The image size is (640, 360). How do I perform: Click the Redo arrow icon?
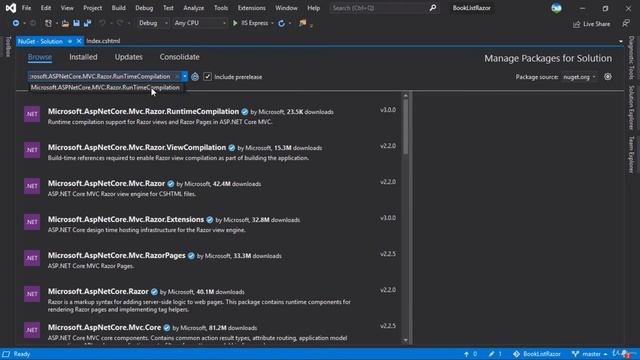(x=120, y=23)
